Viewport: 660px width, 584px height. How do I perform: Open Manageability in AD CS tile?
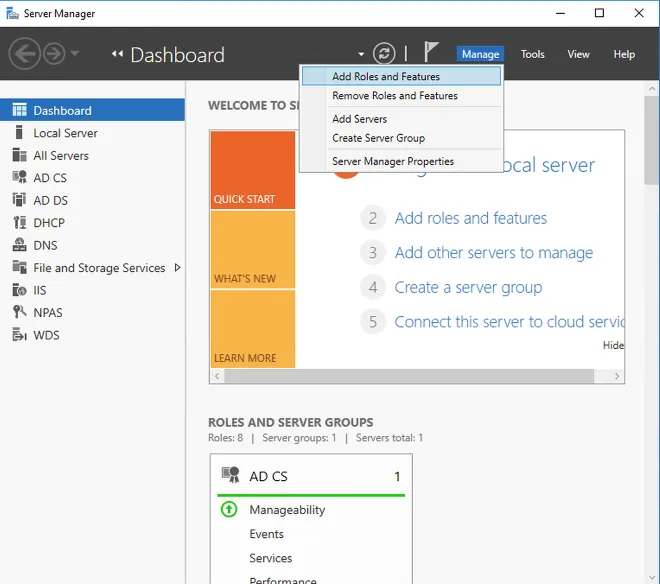click(x=287, y=510)
